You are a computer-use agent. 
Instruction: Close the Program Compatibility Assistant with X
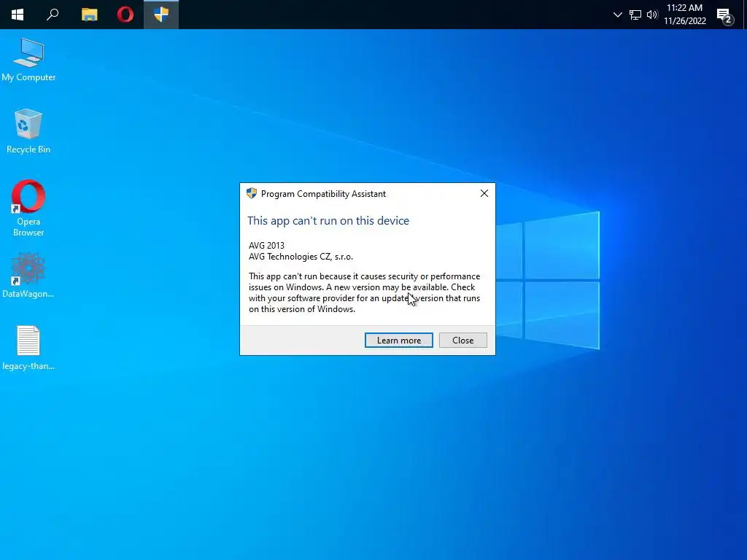coord(484,193)
